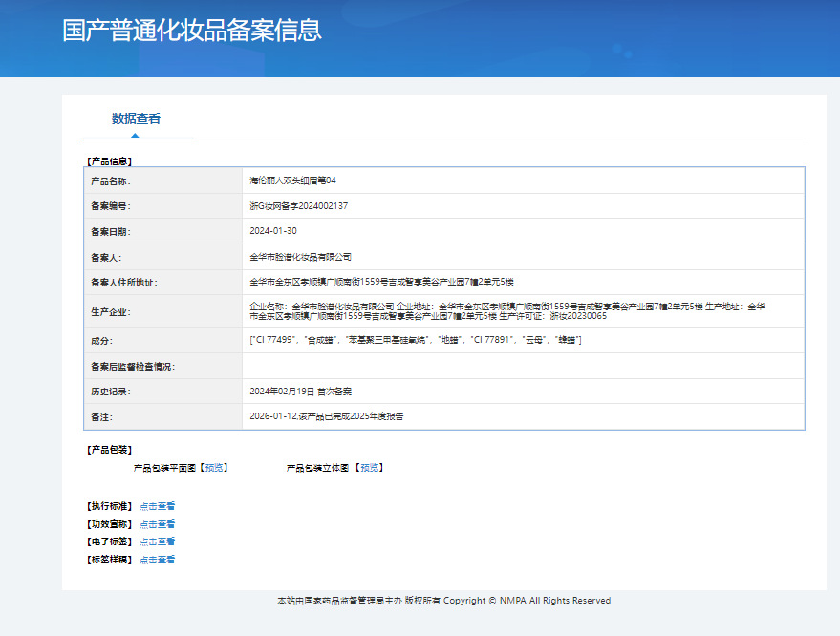This screenshot has height=636, width=840.
Task: Click the 成分 row label
Action: point(102,341)
